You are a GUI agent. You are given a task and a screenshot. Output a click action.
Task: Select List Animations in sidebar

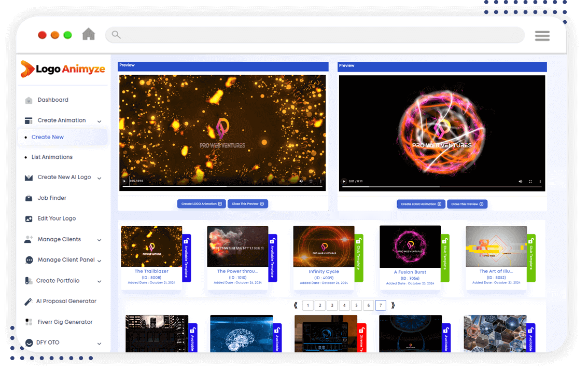[52, 157]
